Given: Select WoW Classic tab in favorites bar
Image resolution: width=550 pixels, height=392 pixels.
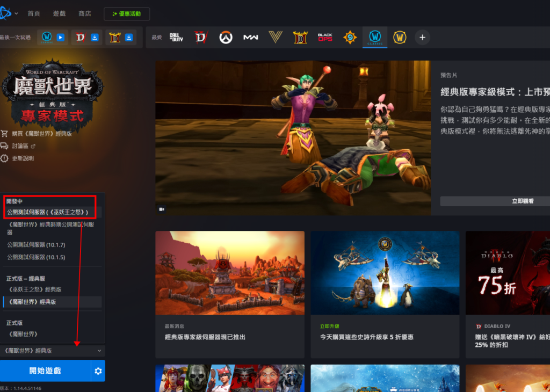Looking at the screenshot, I should [x=375, y=37].
